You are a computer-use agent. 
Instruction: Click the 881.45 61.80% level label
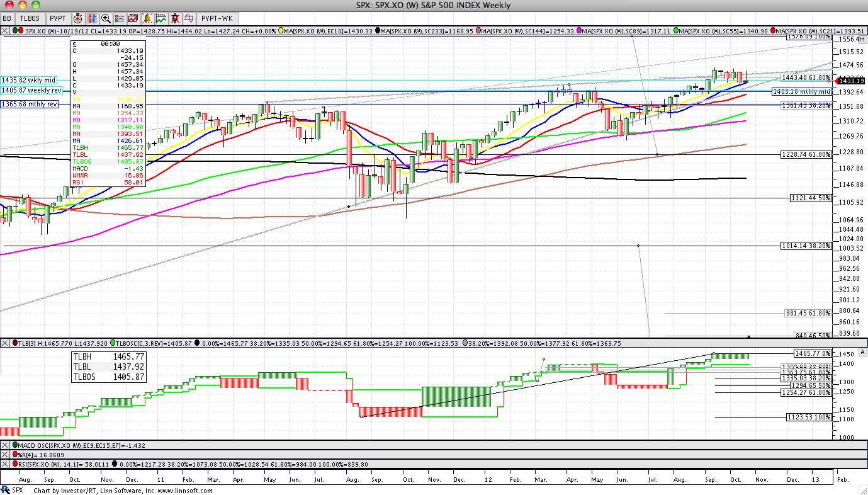click(809, 313)
